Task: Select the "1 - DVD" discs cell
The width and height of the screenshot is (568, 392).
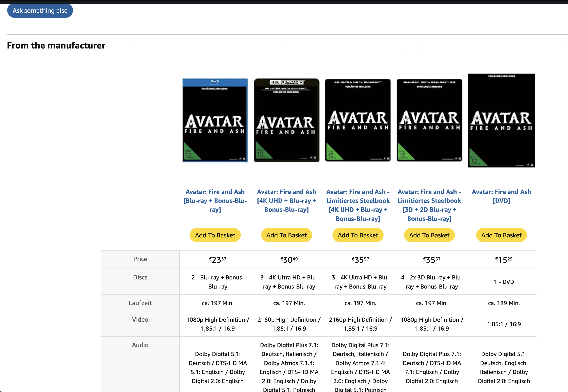Action: pos(504,282)
